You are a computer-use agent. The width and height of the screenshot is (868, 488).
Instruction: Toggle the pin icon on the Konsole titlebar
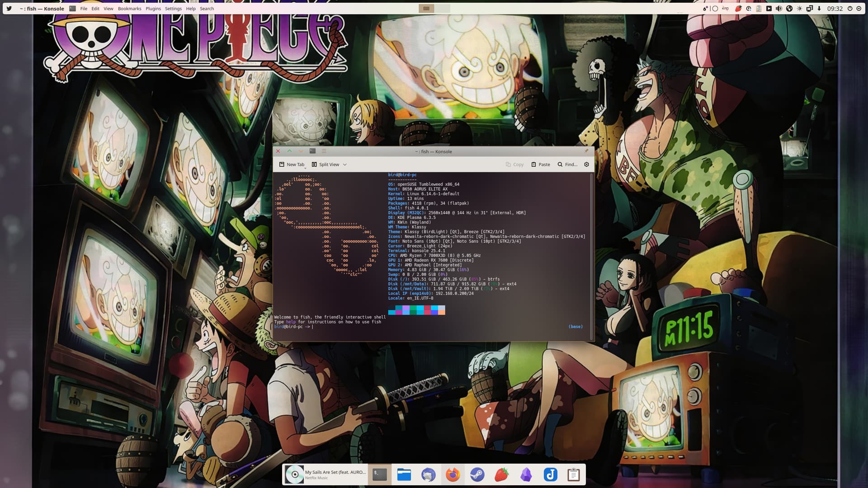[x=586, y=151]
